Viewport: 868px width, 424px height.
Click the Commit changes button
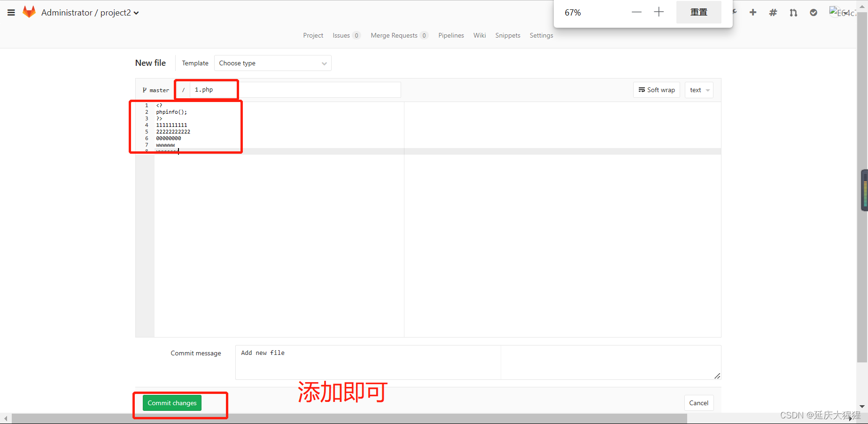(172, 403)
